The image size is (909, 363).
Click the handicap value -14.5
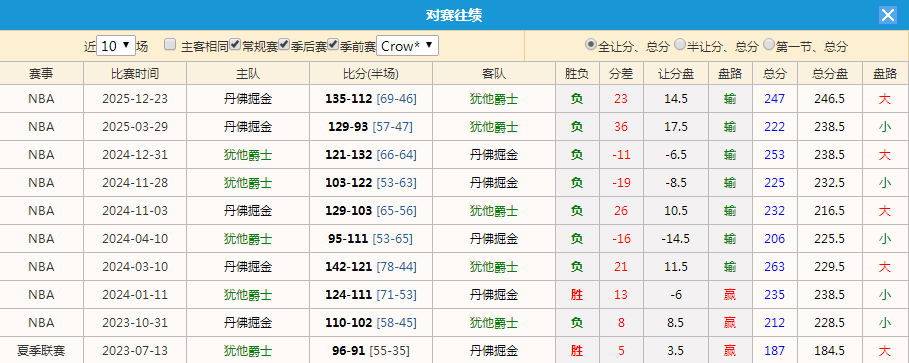(676, 238)
